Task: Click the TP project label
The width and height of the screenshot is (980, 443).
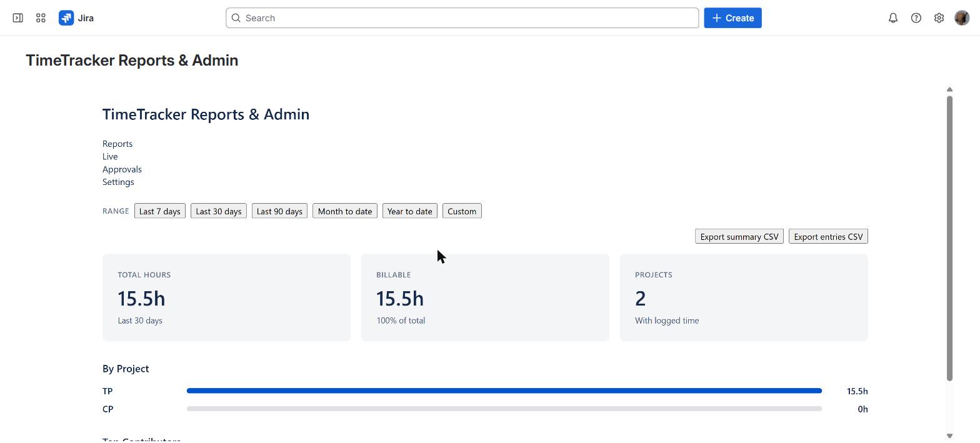Action: pos(107,391)
